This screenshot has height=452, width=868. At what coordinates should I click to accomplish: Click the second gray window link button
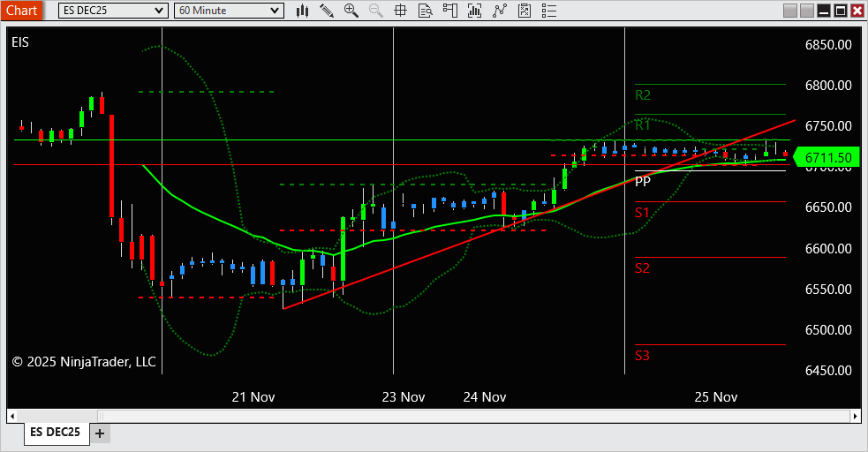[807, 11]
